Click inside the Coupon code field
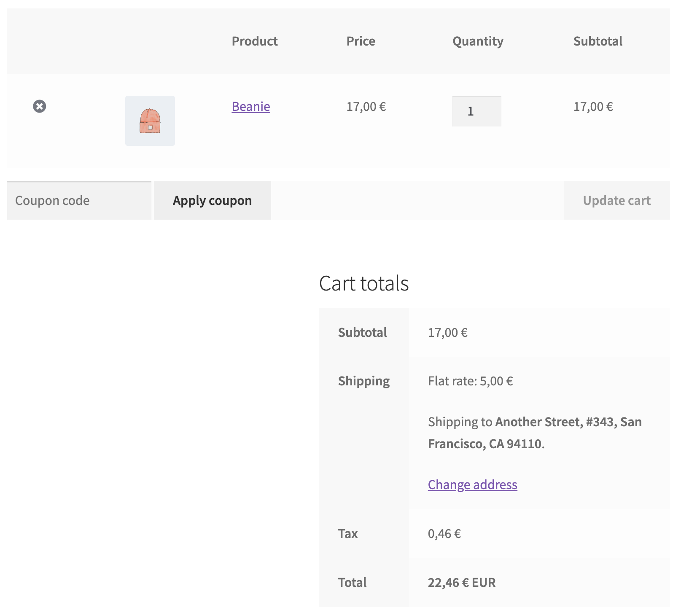Image resolution: width=681 pixels, height=616 pixels. pos(78,200)
